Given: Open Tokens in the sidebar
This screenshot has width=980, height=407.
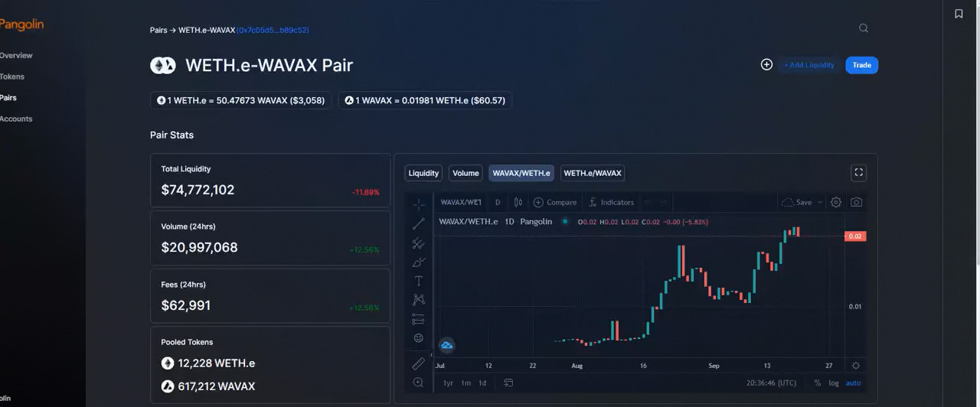Looking at the screenshot, I should coord(12,77).
